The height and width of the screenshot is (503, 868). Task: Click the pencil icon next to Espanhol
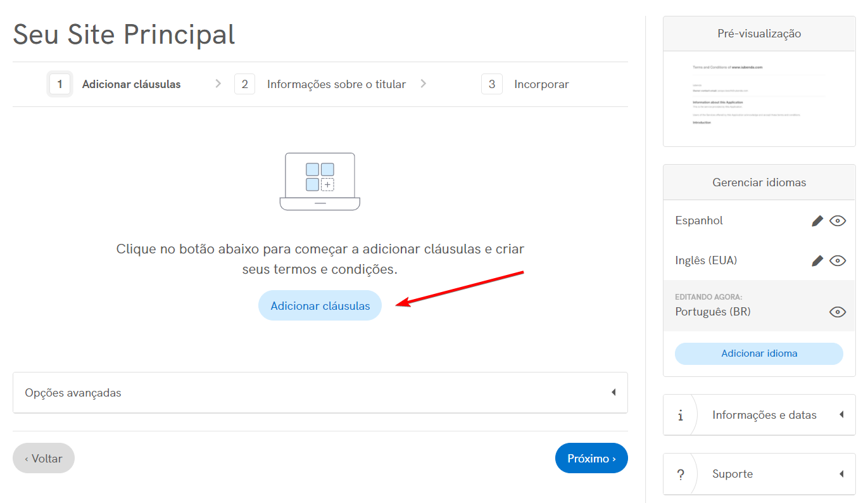coord(817,221)
